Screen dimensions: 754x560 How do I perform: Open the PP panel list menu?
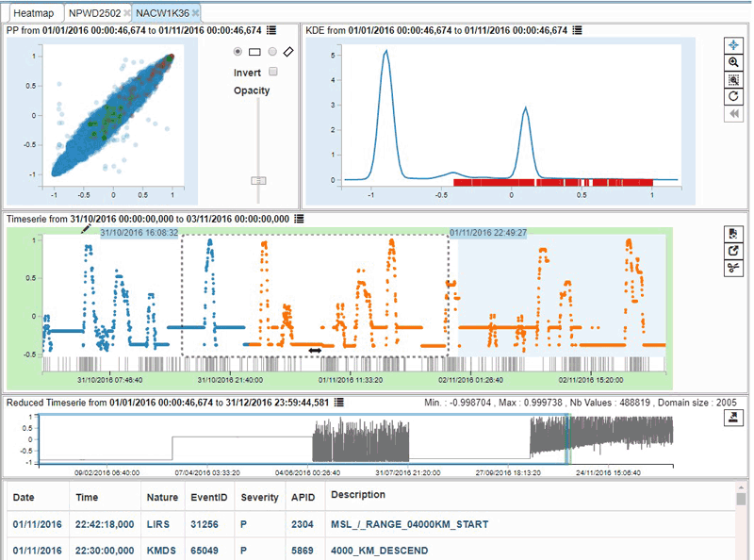tap(271, 30)
